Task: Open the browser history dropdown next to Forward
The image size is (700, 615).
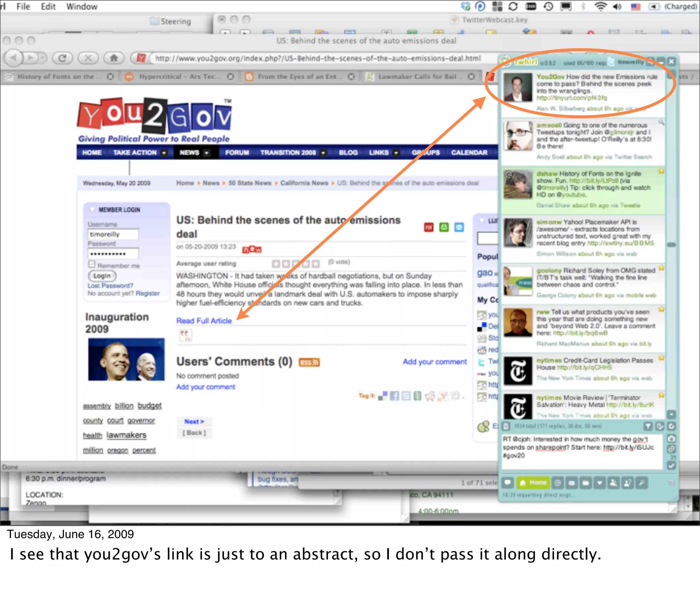Action: 42,58
